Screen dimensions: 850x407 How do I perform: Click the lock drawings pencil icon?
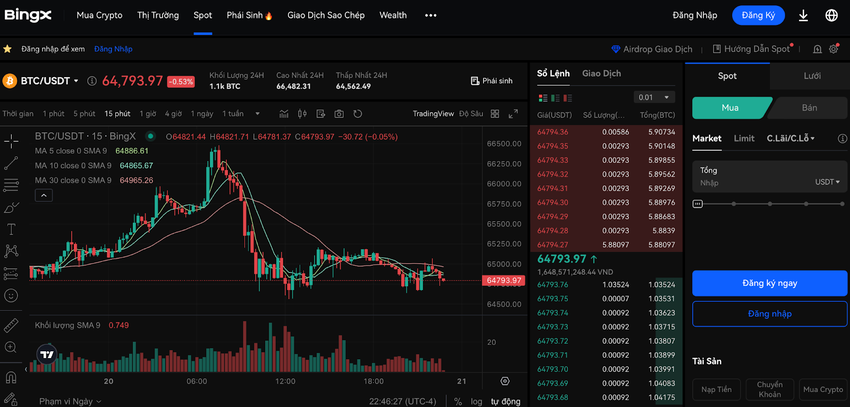[x=11, y=398]
